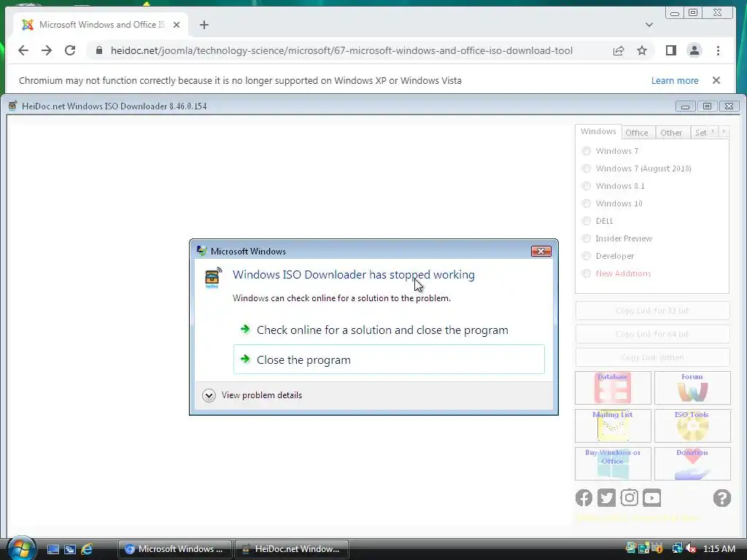This screenshot has height=560, width=747.
Task: Click Show Desktop in Quick Launch
Action: (x=53, y=549)
